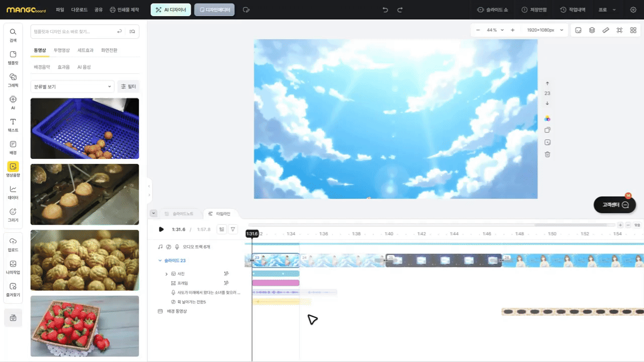
Task: Switch to the 화면전환 tab
Action: pos(109,50)
